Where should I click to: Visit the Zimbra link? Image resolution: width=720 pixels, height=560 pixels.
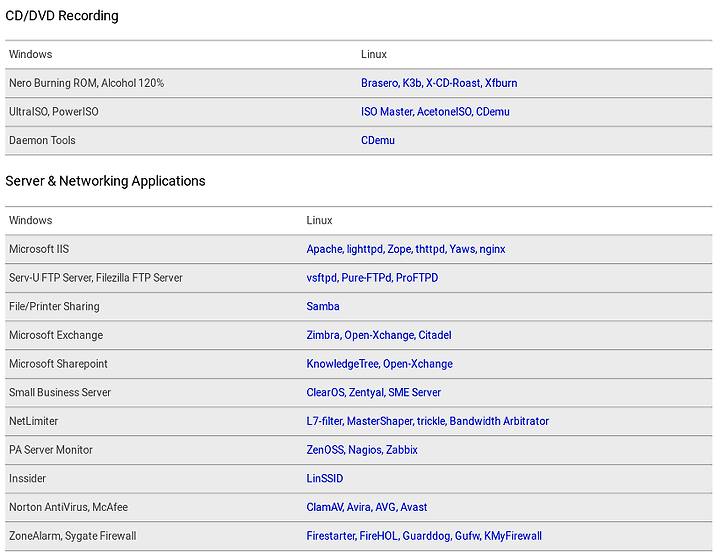click(323, 335)
